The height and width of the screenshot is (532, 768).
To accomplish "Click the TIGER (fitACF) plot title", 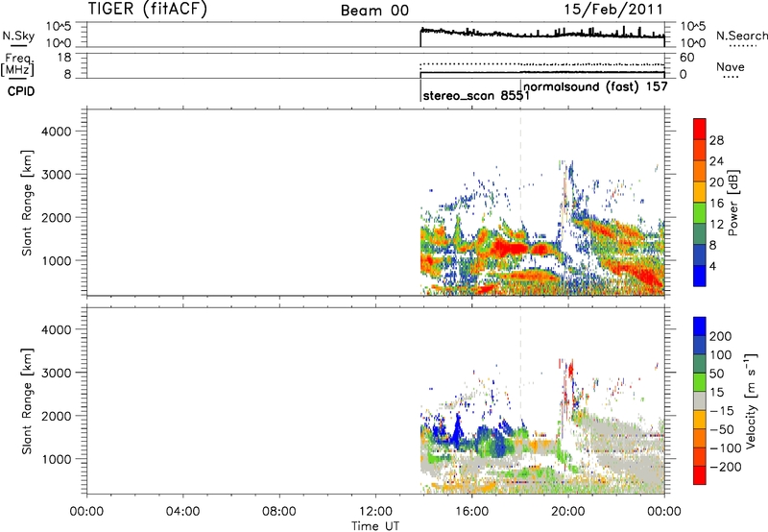I will pyautogui.click(x=148, y=9).
